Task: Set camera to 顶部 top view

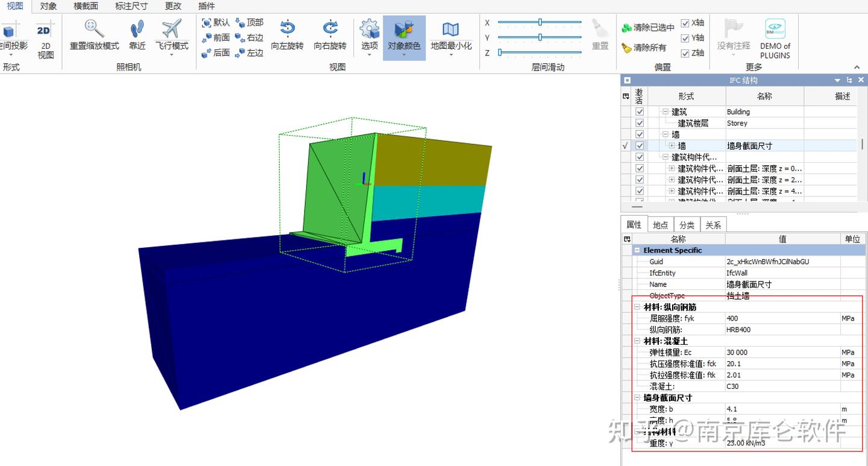Action: click(x=249, y=22)
